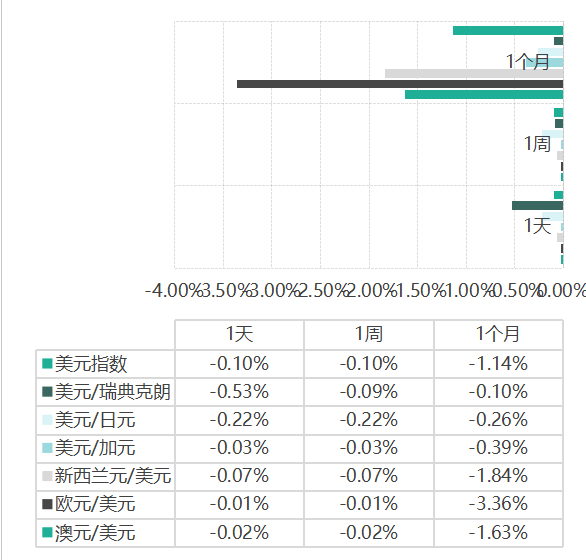Screen dimensions: 586x560
Task: Click the 美元/日元 legend color swatch
Action: pyautogui.click(x=47, y=420)
